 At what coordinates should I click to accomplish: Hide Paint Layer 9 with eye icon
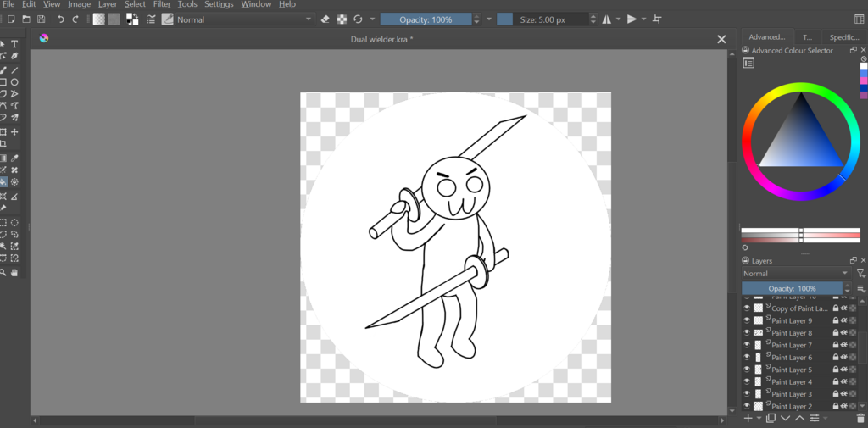(x=747, y=321)
